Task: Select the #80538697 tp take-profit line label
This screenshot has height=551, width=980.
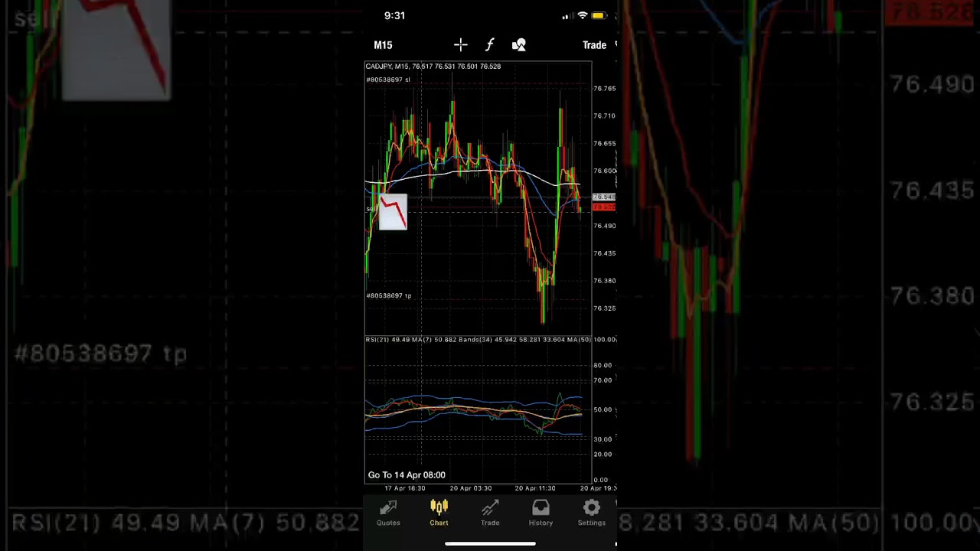Action: pos(389,295)
